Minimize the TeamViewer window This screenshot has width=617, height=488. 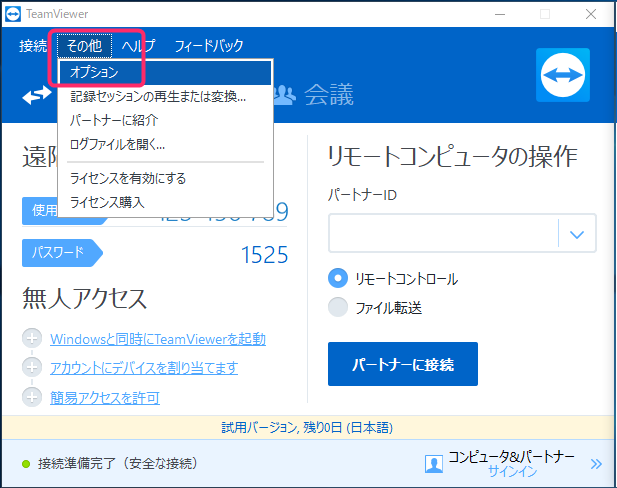point(500,14)
